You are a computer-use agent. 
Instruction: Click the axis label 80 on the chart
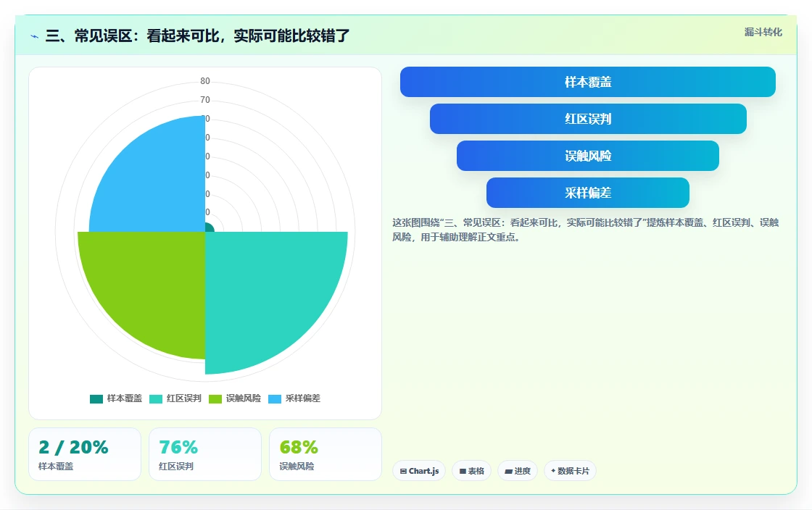click(x=205, y=80)
